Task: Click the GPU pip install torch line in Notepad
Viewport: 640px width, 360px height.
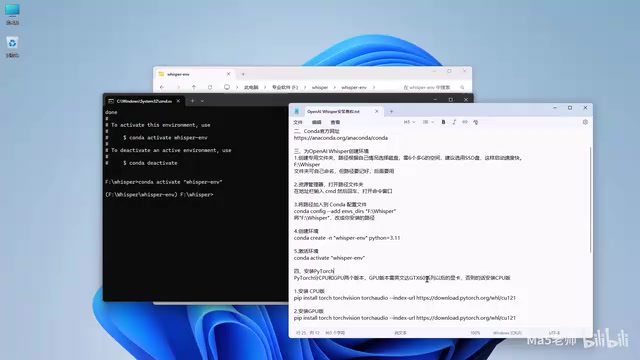Action: tap(405, 318)
